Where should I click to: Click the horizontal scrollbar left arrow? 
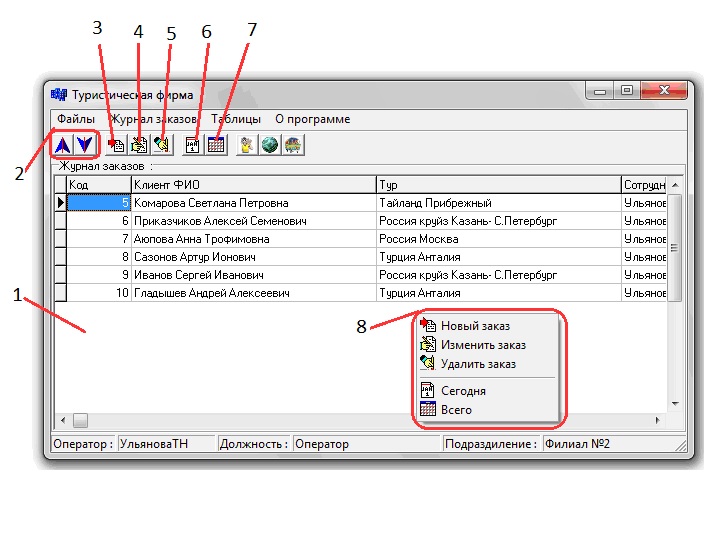(x=63, y=420)
